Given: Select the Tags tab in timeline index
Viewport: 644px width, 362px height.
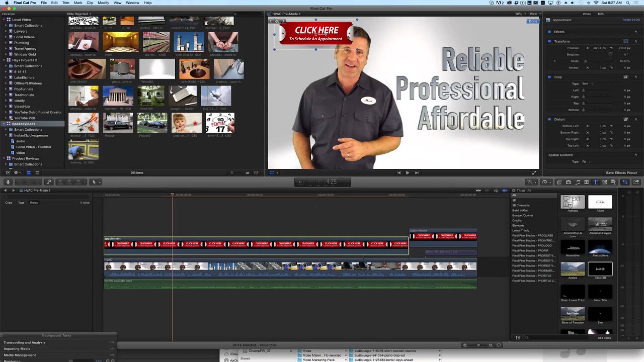Looking at the screenshot, I should [x=21, y=203].
